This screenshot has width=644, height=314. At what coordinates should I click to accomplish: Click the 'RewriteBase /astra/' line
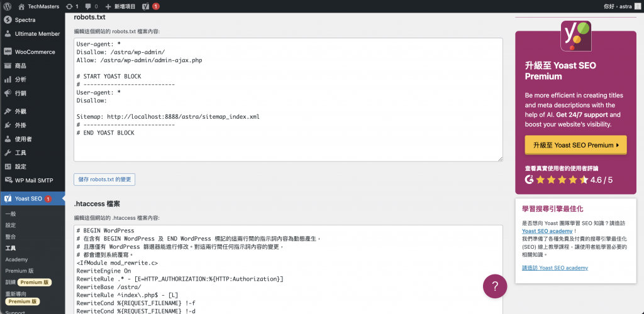(109, 287)
